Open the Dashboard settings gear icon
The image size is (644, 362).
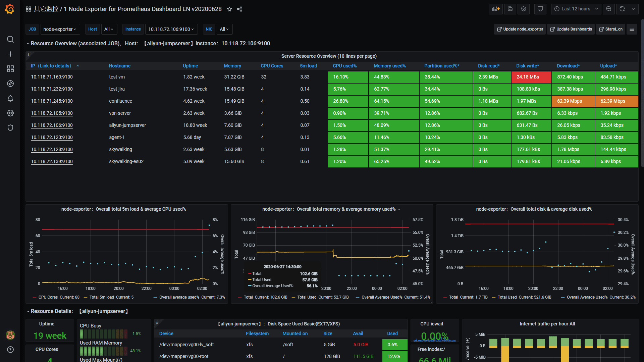523,9
